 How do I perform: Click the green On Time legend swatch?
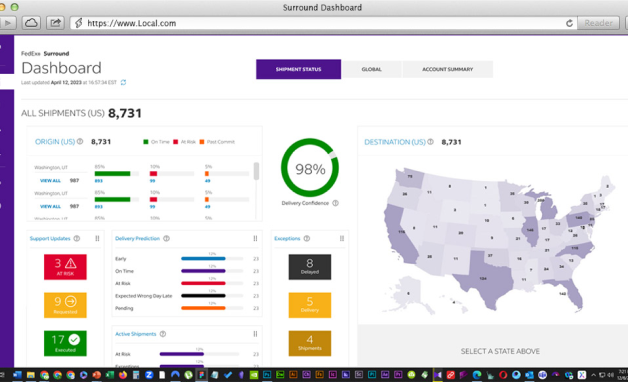146,142
